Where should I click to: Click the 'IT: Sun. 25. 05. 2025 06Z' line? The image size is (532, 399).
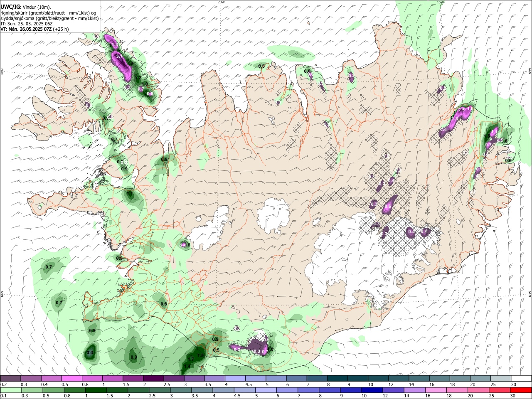pos(27,24)
